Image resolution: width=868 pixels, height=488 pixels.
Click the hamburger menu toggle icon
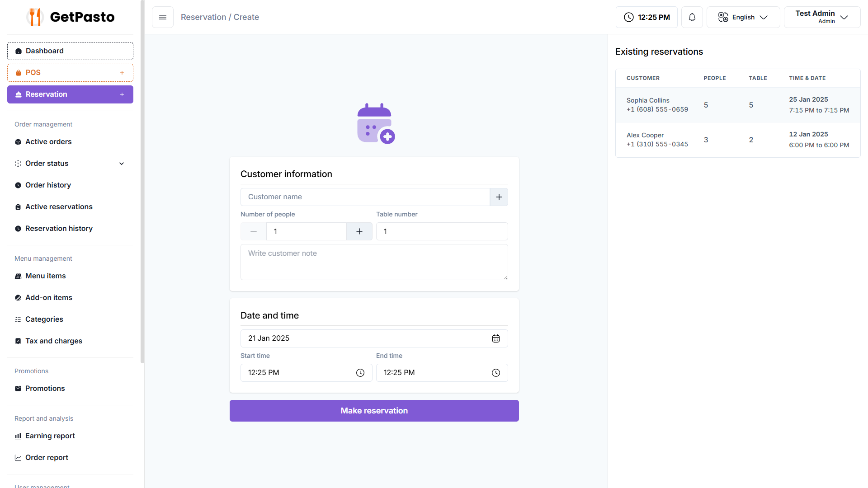163,17
